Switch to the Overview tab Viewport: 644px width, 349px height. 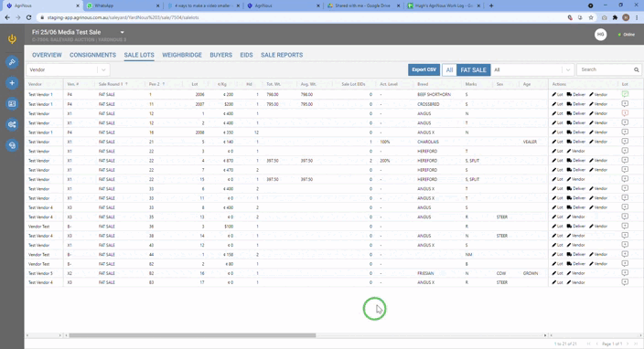tap(47, 55)
